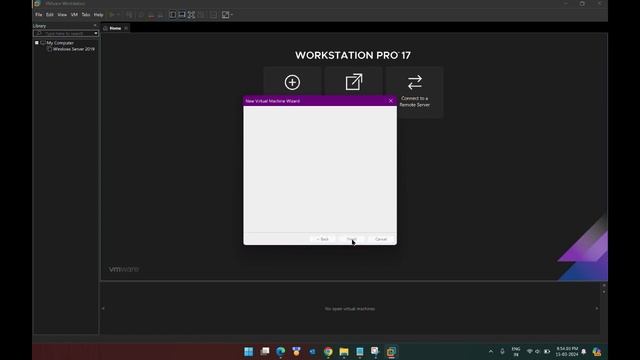Click the full screen mode toolbar icon

(x=191, y=15)
